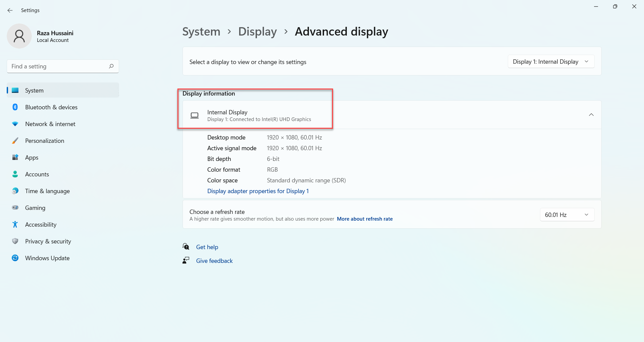Open Accessibility settings

coord(41,224)
